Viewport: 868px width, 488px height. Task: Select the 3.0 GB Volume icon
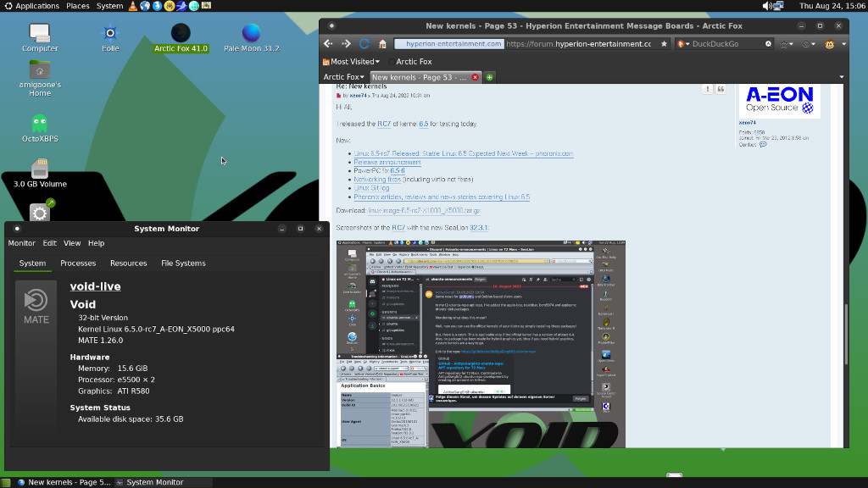point(40,173)
